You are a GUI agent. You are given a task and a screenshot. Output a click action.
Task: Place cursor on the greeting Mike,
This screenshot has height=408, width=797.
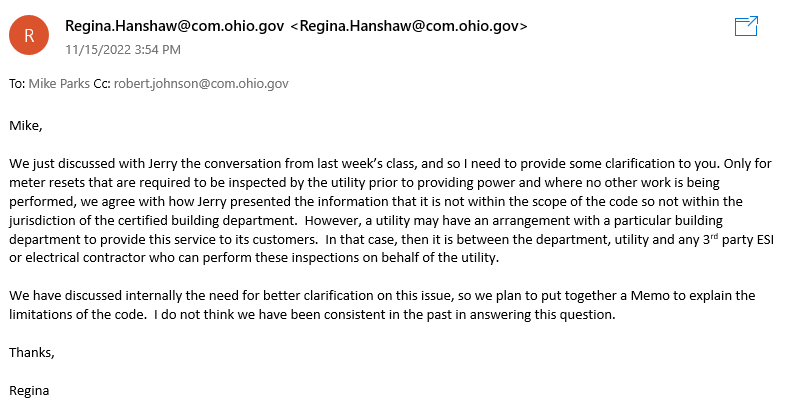click(x=25, y=125)
